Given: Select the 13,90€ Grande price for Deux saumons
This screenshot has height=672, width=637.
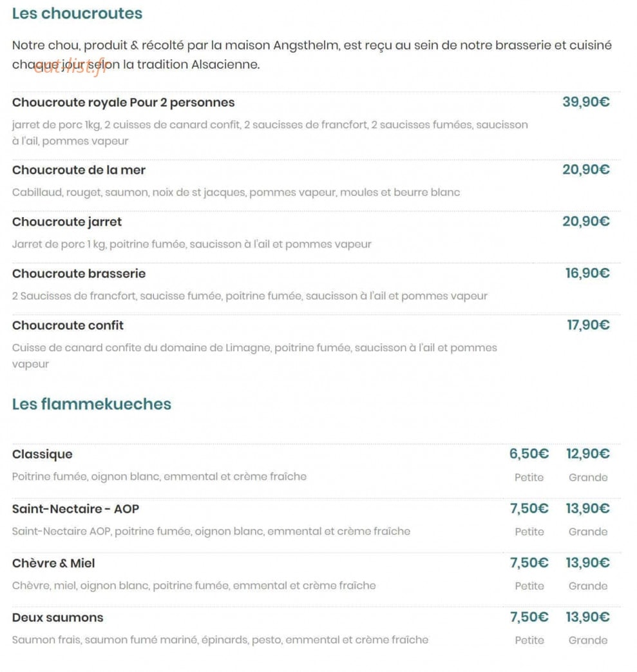Looking at the screenshot, I should (x=588, y=617).
